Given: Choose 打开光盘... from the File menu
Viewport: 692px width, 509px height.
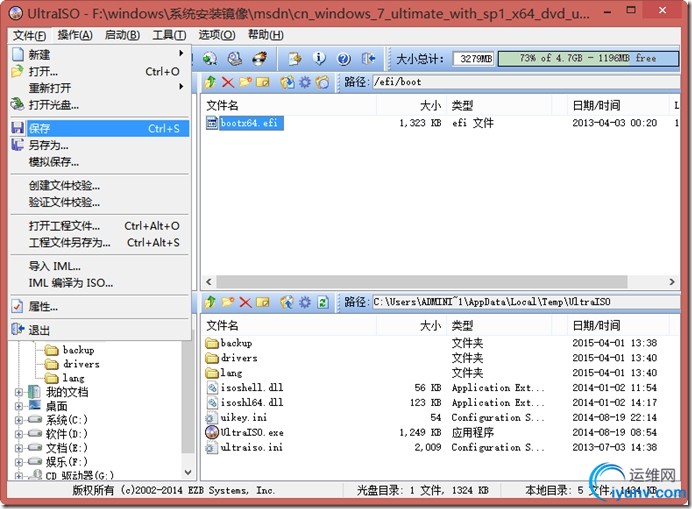Looking at the screenshot, I should coord(100,105).
